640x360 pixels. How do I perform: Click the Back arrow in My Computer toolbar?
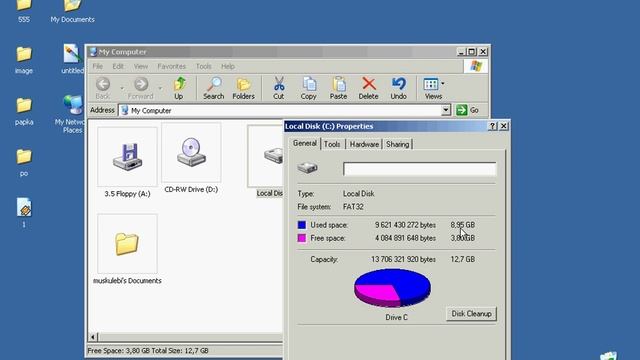[x=103, y=88]
